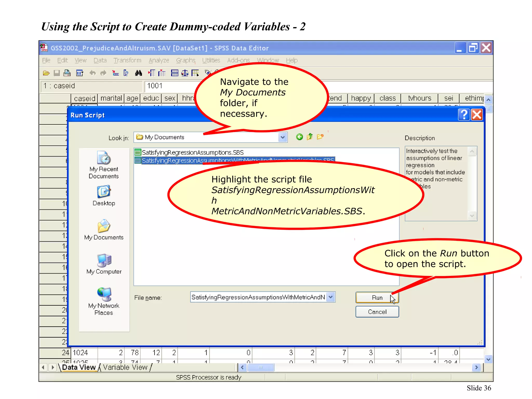Viewport: 532px width, 399px height.
Task: Click the tvhours column header
Action: tap(420, 98)
